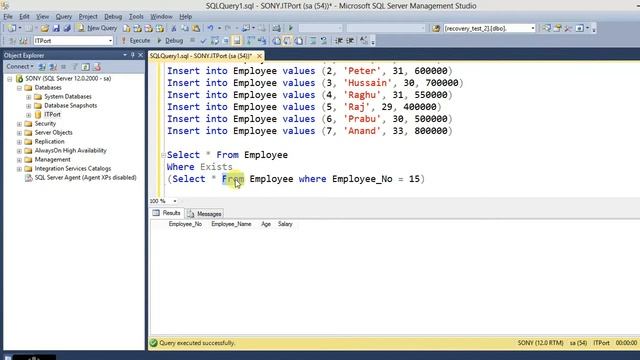Click the New Query toolbar button

[97, 28]
